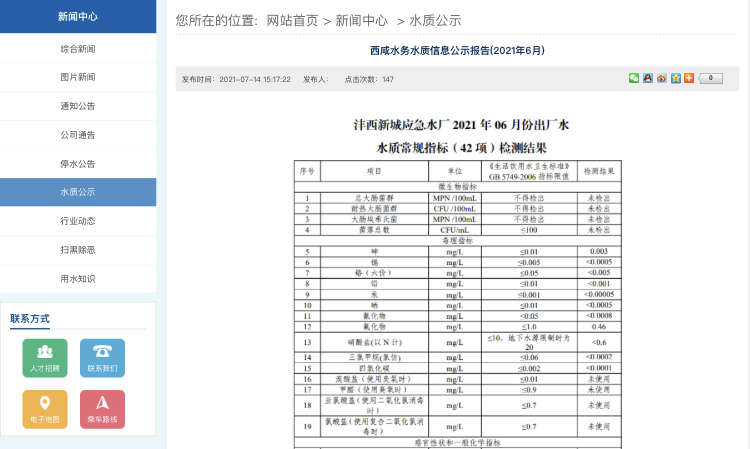
Task: Share the report via WeChat icon
Action: [x=634, y=78]
